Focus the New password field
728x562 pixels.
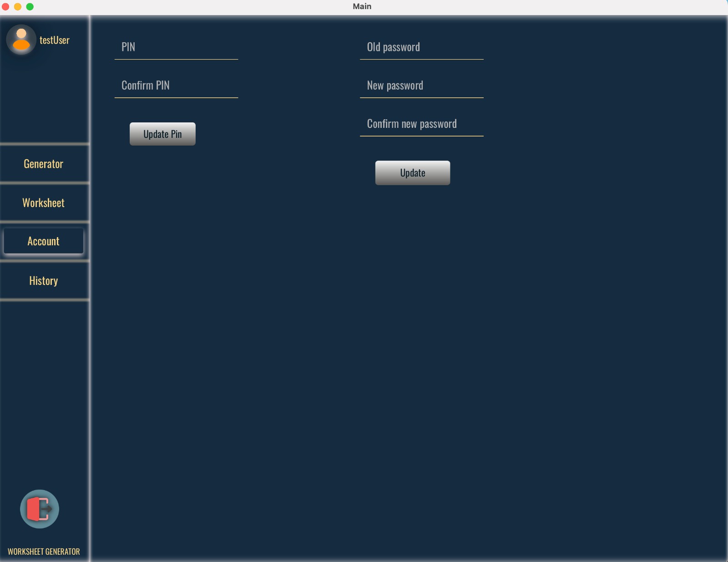point(421,86)
